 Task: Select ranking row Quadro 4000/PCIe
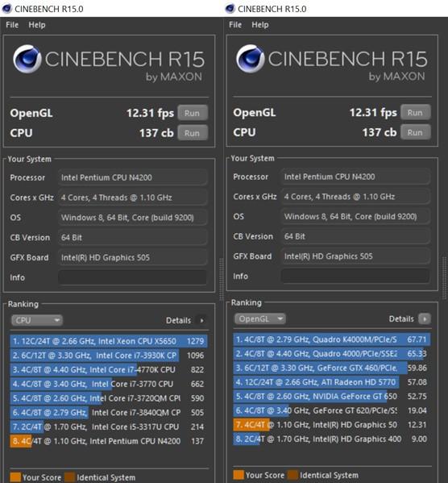(332, 354)
